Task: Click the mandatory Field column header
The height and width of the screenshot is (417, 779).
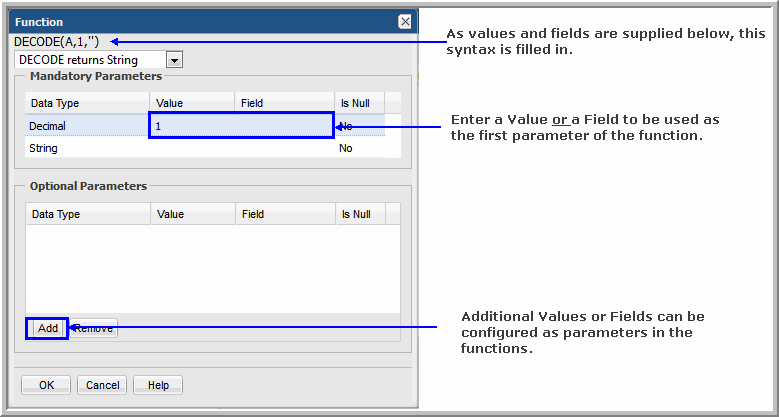Action: pos(284,103)
